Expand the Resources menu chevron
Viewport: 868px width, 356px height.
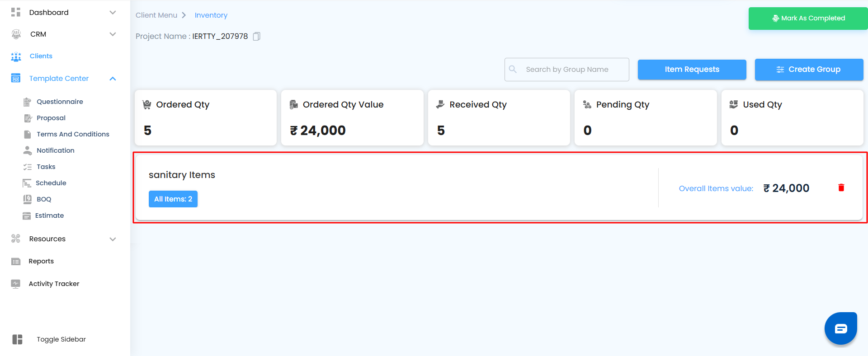click(113, 239)
